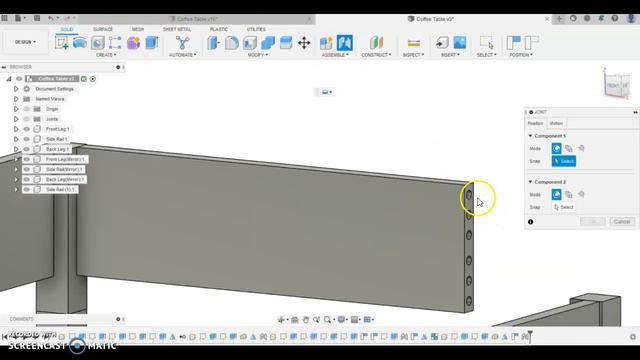Select the New Component icon in Assemble
This screenshot has height=360, width=640.
click(x=326, y=42)
